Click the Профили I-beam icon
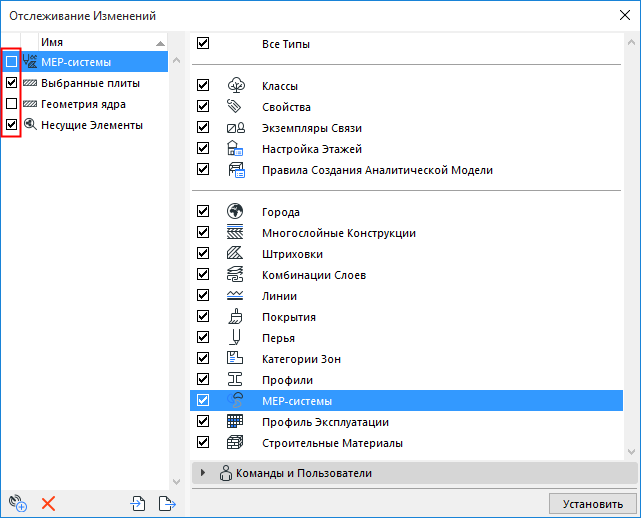Screen dimensions: 641x518 click(235, 379)
